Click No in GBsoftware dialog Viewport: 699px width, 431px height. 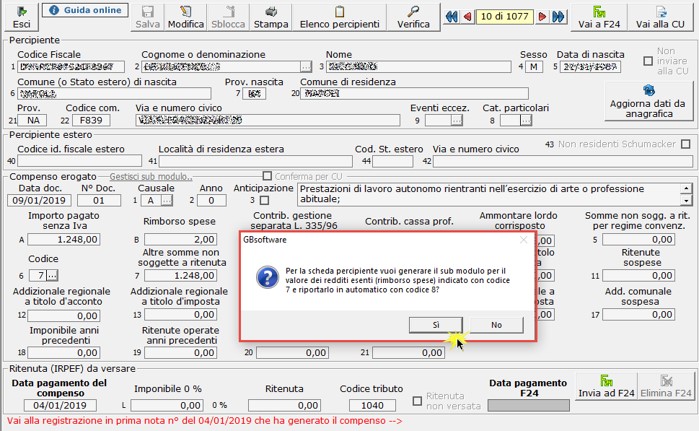coord(496,324)
